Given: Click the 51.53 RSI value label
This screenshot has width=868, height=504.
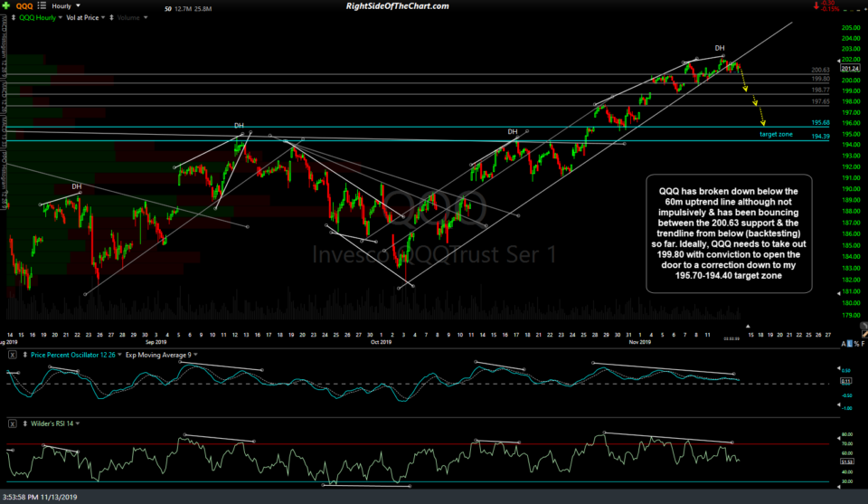Looking at the screenshot, I should click(x=847, y=461).
